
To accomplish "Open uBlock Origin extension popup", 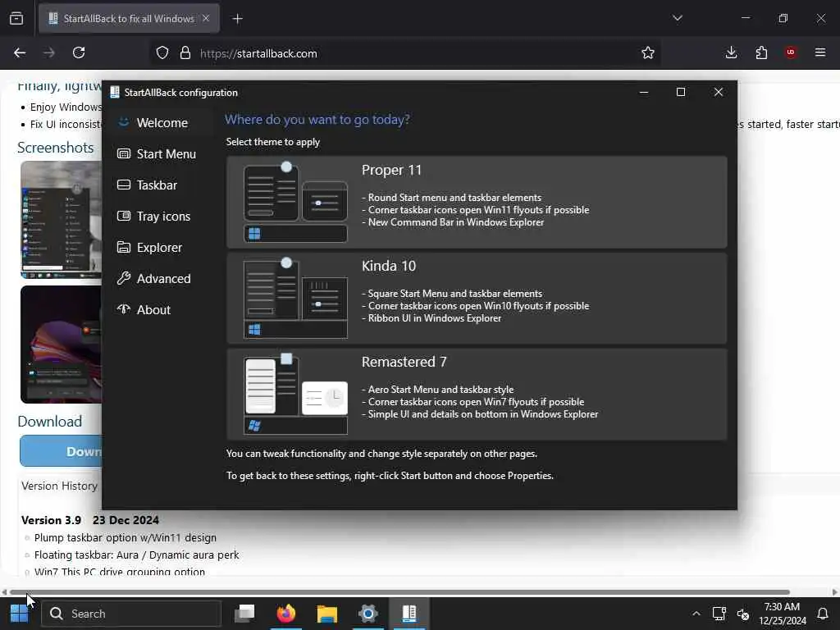I will point(790,52).
